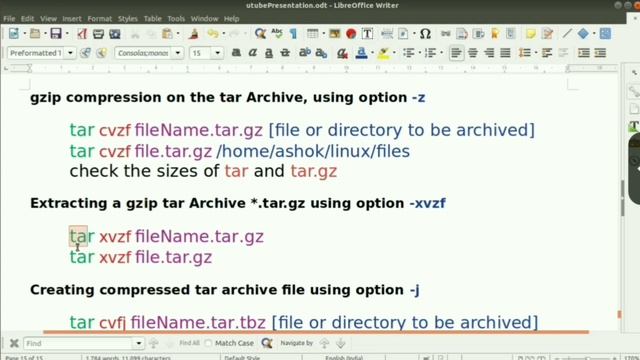Viewport: 640px width, 360px height.
Task: Click the Decrease Indent icon
Action: [x=600, y=53]
